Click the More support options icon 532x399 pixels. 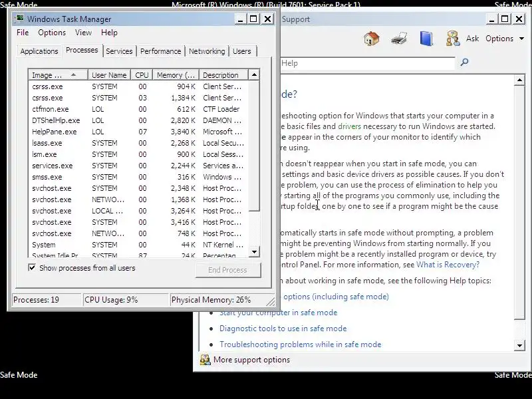coord(205,360)
